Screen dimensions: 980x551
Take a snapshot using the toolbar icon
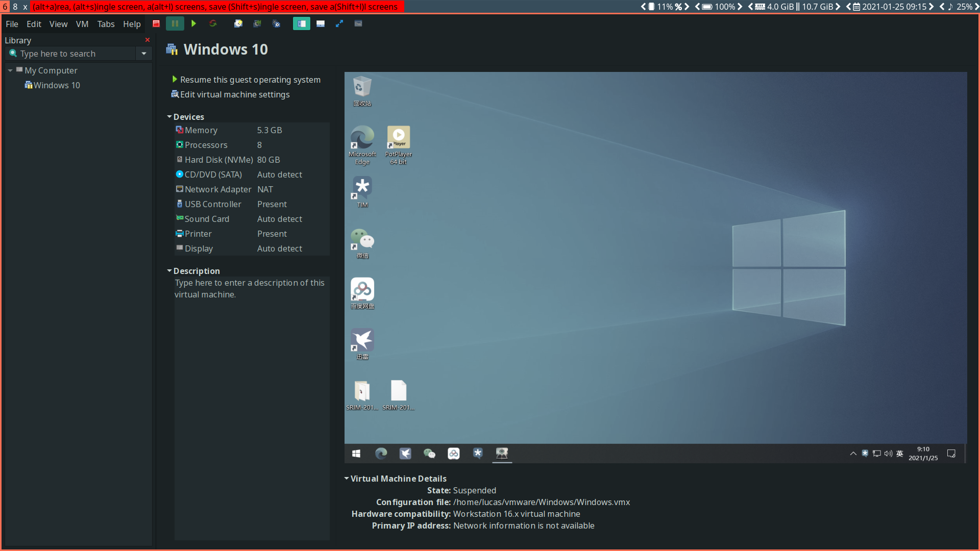[x=238, y=23]
